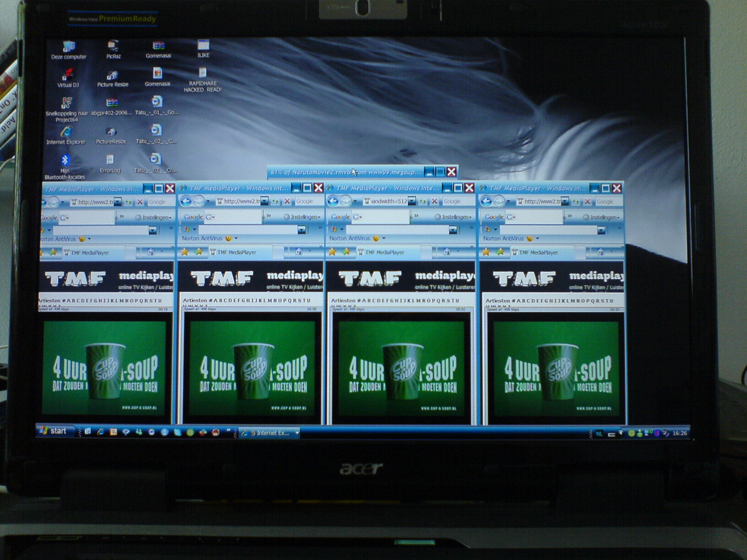Click the NL language indicator
This screenshot has height=560, width=747.
pos(599,433)
